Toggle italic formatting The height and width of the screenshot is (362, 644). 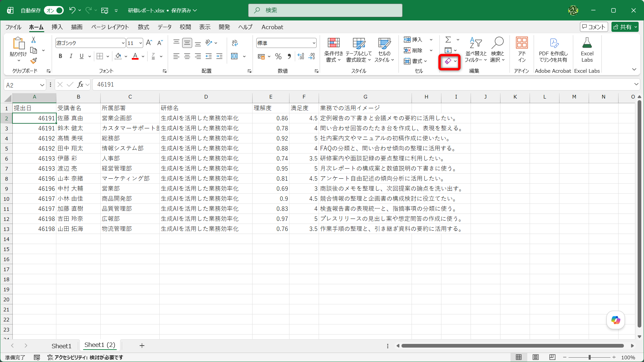pyautogui.click(x=71, y=56)
